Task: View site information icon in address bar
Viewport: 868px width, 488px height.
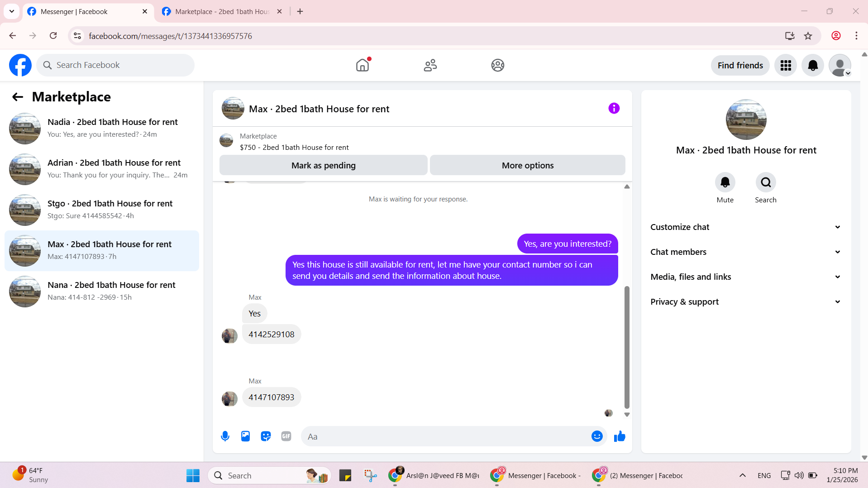Action: click(x=77, y=36)
